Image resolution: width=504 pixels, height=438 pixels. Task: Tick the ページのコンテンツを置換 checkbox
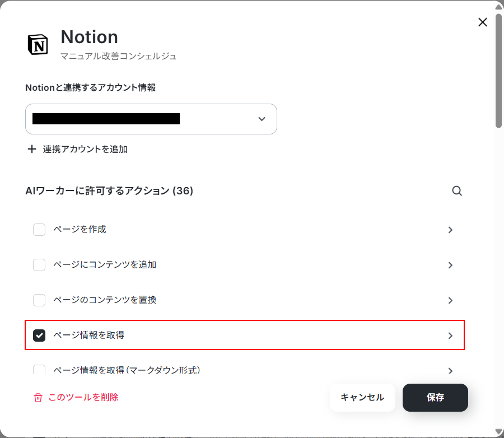(39, 300)
